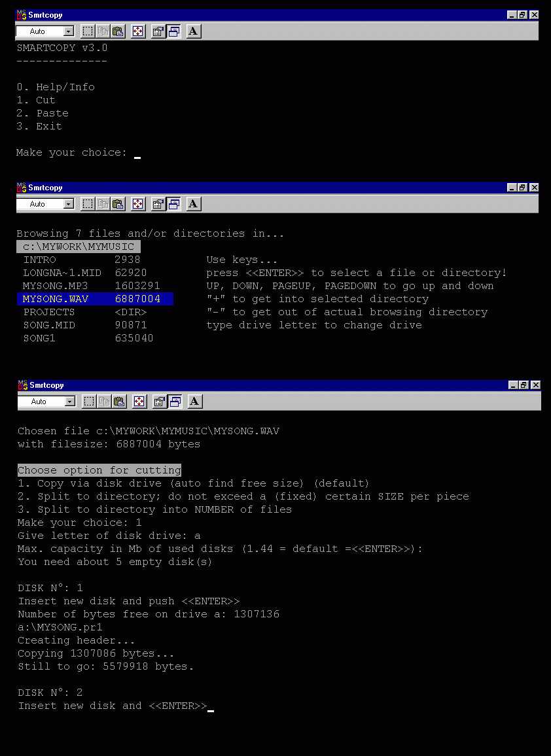Viewport: 551px width, 756px height.
Task: Click the Copy icon in the top window toolbar
Action: click(x=103, y=31)
